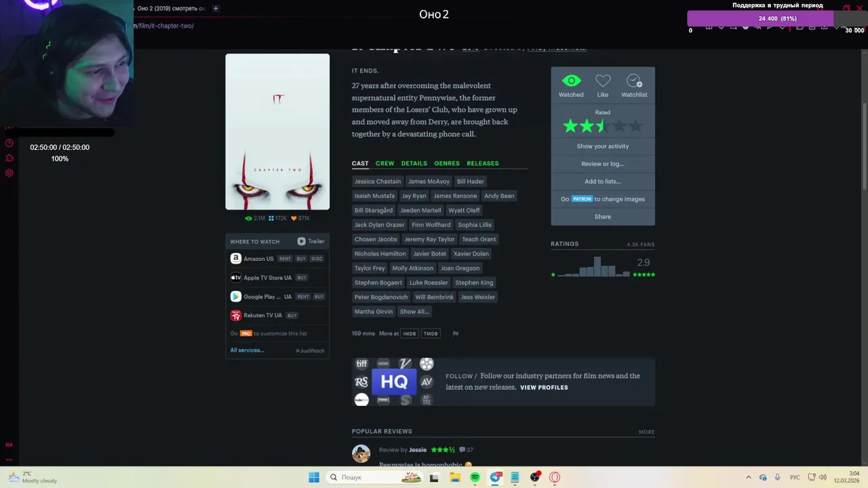Open Jessie's review comments count

(x=466, y=450)
